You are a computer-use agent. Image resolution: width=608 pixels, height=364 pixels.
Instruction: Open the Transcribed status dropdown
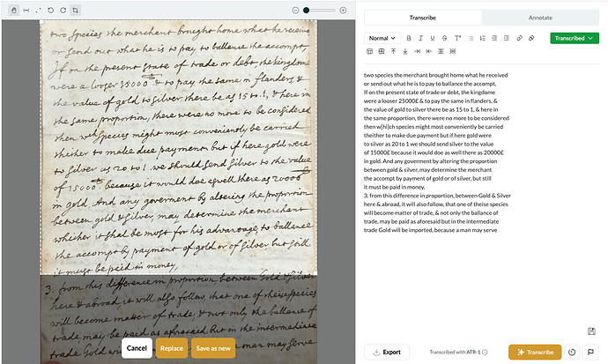click(574, 38)
